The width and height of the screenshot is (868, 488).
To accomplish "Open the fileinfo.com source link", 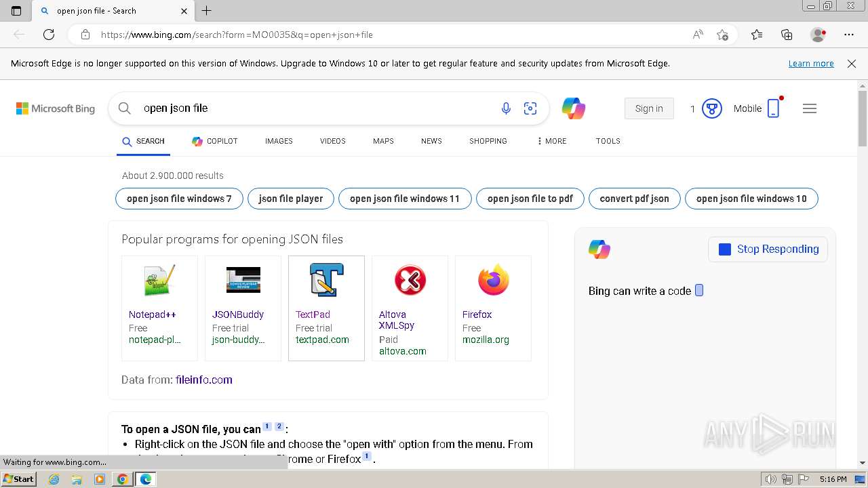I will pos(203,380).
